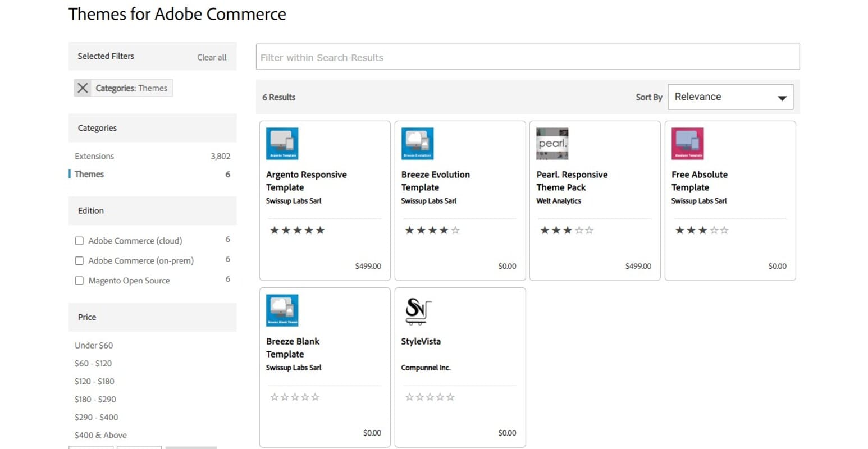Click the Clear all link
868x449 pixels.
point(212,57)
